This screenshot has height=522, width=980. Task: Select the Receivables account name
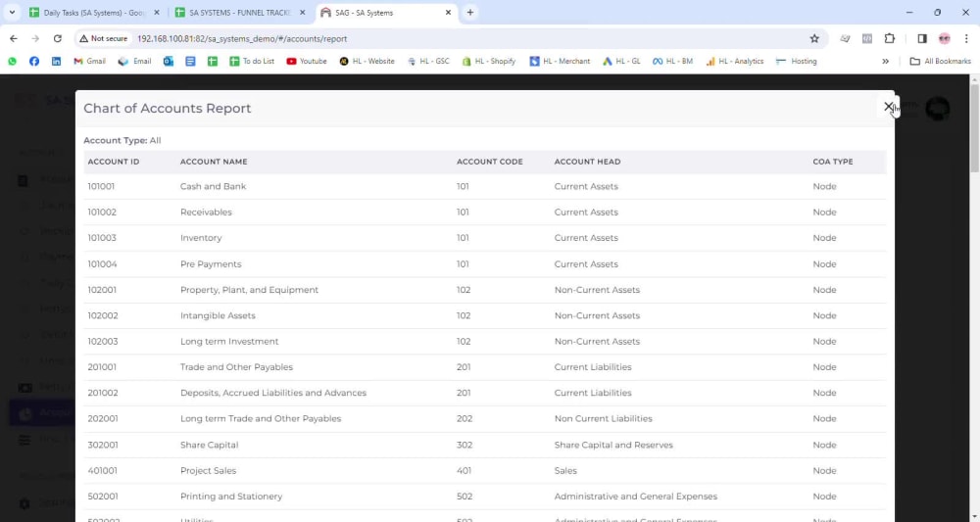[206, 213]
